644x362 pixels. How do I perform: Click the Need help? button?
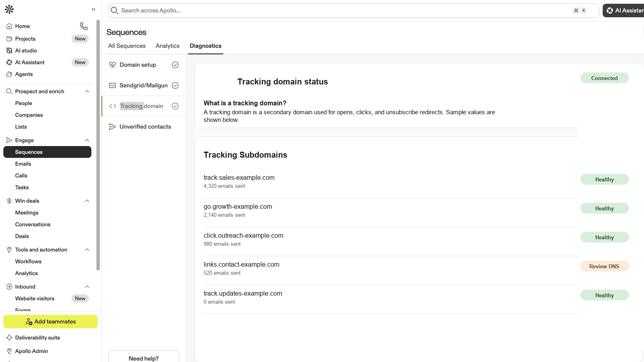(x=144, y=357)
